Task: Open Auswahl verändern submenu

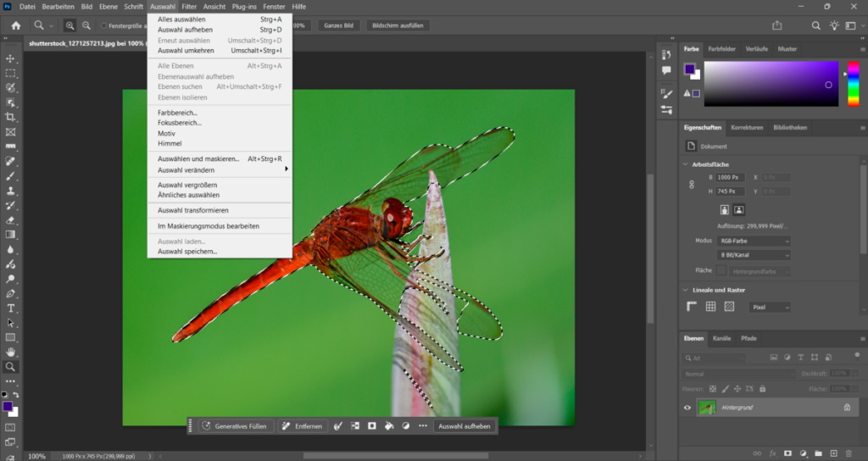Action: pyautogui.click(x=220, y=169)
